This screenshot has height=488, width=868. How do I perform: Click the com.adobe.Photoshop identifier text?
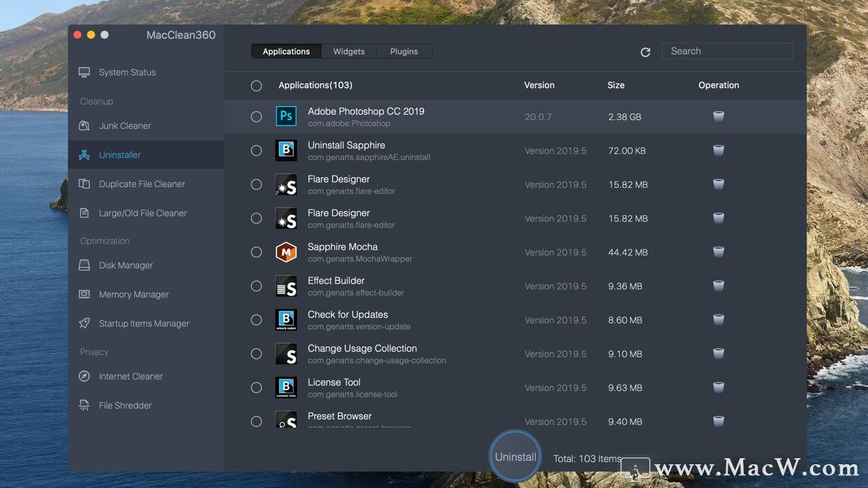click(x=349, y=123)
